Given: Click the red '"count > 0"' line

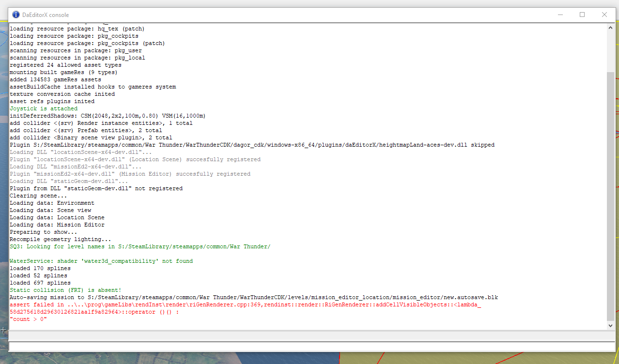Looking at the screenshot, I should tap(28, 319).
